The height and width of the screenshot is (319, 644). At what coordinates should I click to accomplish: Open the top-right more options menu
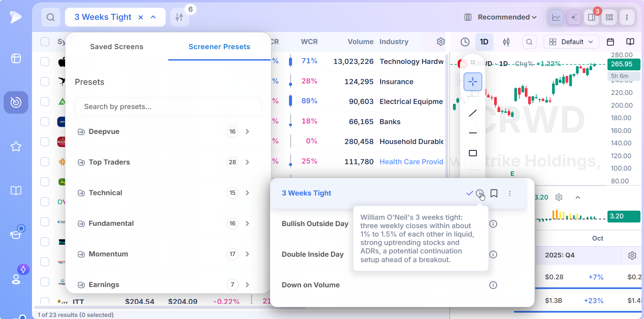coord(627,17)
